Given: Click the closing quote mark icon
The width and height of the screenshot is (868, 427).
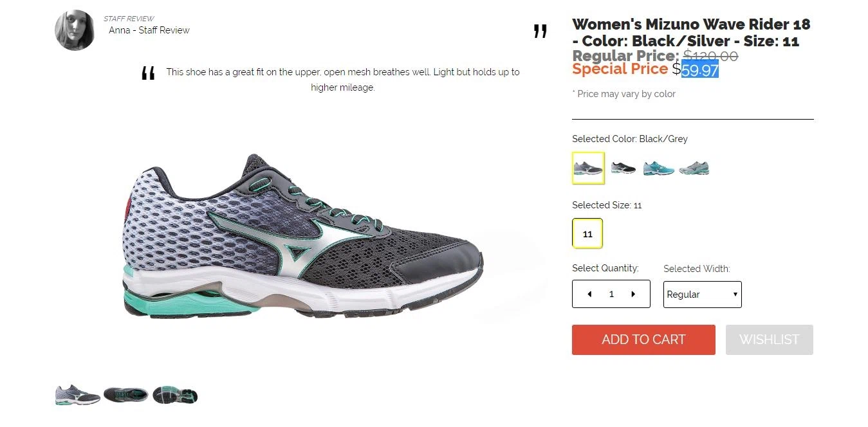Looking at the screenshot, I should 540,32.
